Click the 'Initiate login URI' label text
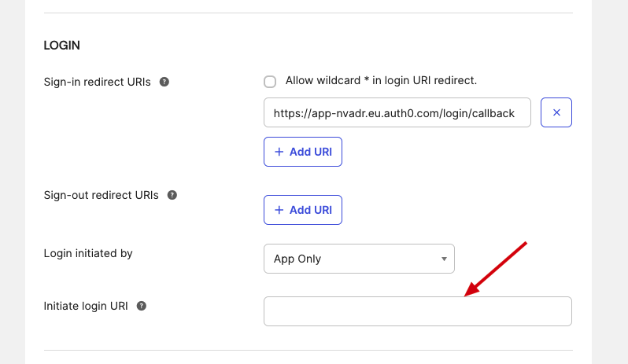 (x=87, y=306)
